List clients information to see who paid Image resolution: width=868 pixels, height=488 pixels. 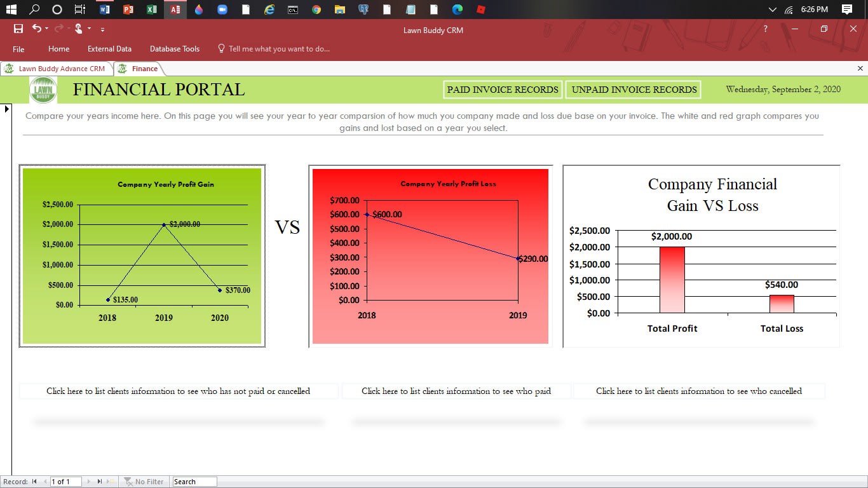click(x=456, y=391)
